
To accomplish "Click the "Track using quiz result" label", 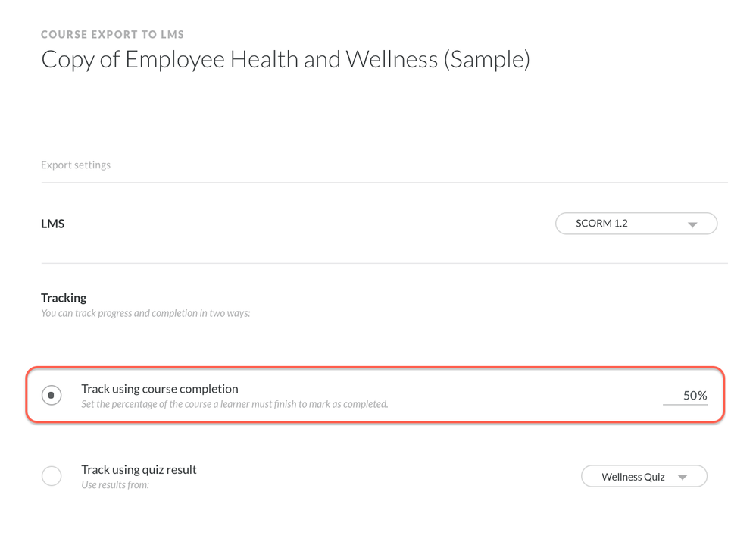I will pos(139,469).
